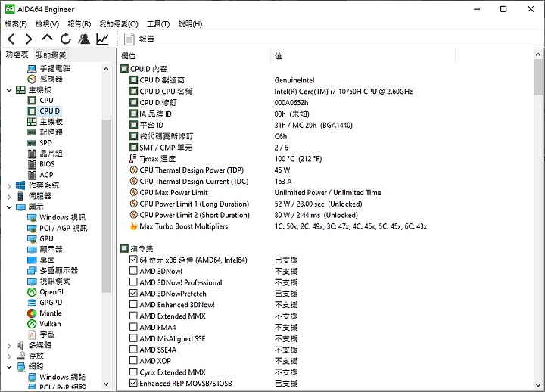Click sidebar scrollbar down arrow

tap(107, 384)
